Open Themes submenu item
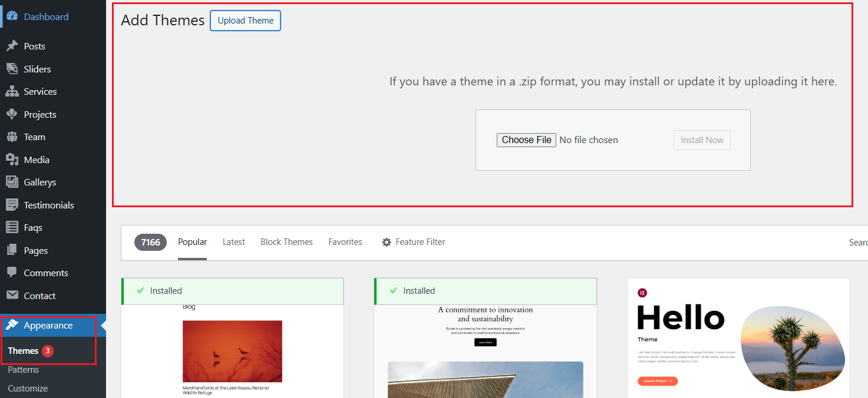 (x=23, y=351)
